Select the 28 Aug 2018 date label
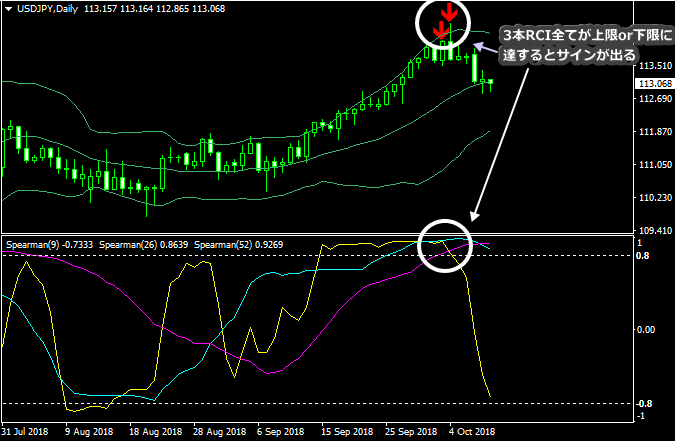The image size is (675, 441). tap(220, 432)
